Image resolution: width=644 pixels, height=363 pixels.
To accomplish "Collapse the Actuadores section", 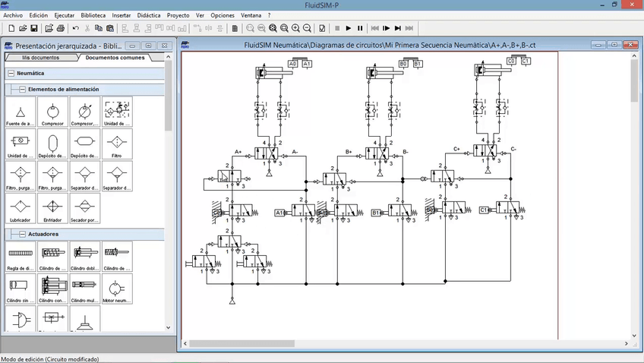I will [x=23, y=234].
